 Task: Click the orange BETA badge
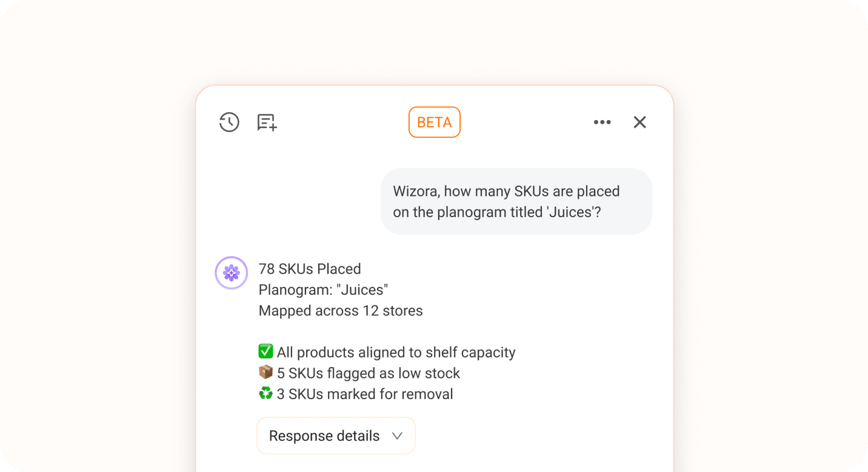point(434,123)
